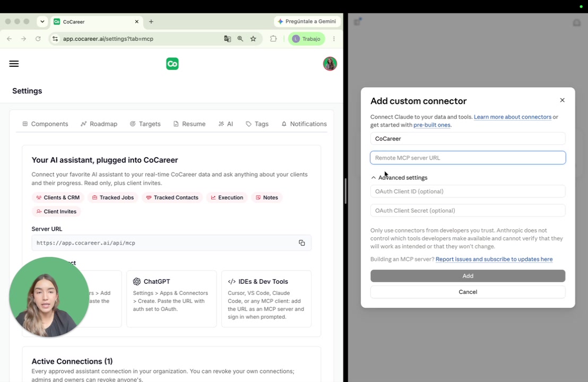The height and width of the screenshot is (382, 588).
Task: Click the green CoCareer logo icon
Action: tap(172, 64)
